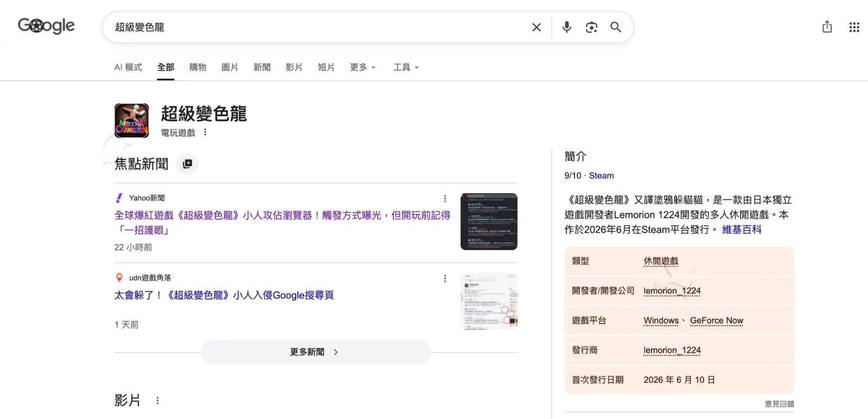Click the 焦點新聞 heading
The width and height of the screenshot is (868, 419).
click(142, 164)
